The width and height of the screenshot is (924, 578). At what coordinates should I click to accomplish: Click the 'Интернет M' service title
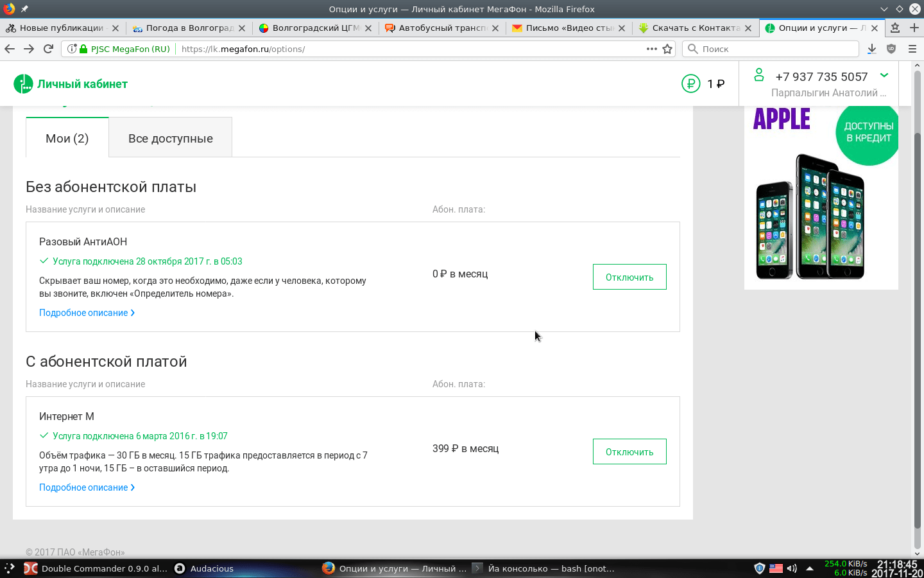coord(67,416)
